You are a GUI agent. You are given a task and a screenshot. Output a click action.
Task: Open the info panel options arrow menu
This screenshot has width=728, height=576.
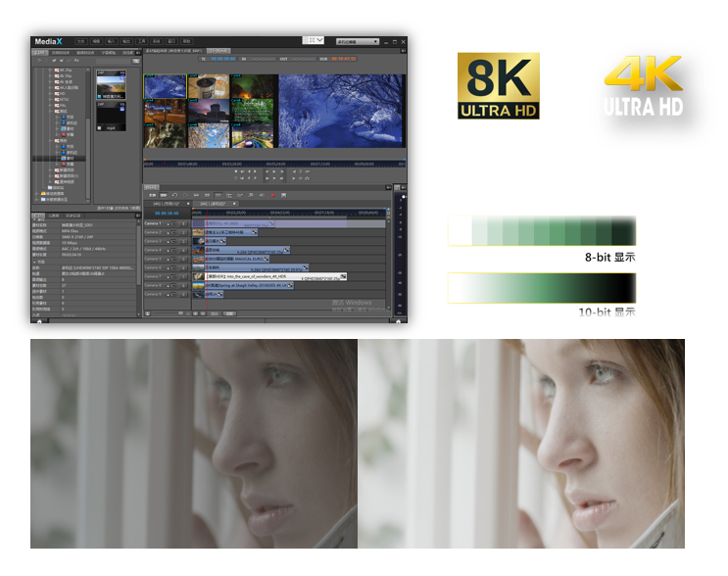[x=138, y=216]
